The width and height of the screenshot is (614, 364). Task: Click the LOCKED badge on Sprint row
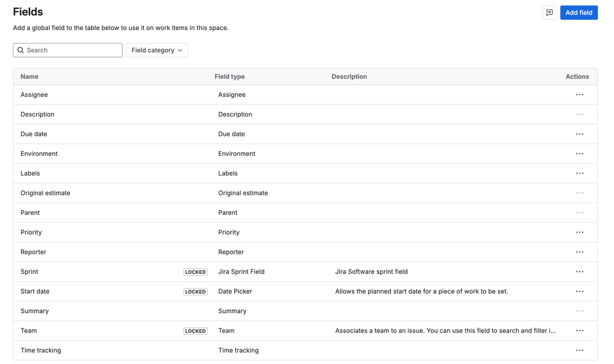[195, 272]
